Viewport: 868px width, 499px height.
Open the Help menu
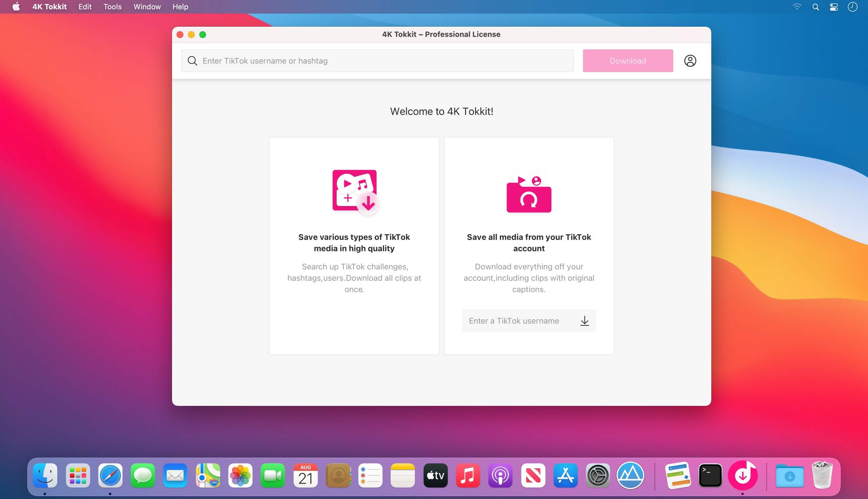pos(180,7)
